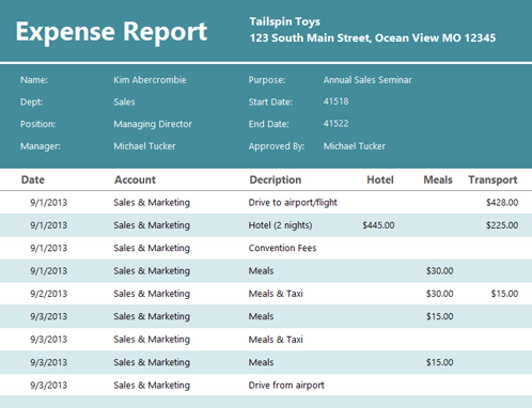Image resolution: width=532 pixels, height=408 pixels.
Task: Select the Decription column header
Action: [275, 180]
